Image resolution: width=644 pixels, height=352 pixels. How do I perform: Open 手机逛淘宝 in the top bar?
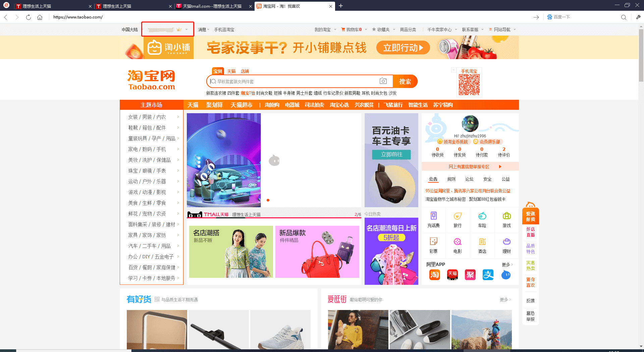point(224,30)
